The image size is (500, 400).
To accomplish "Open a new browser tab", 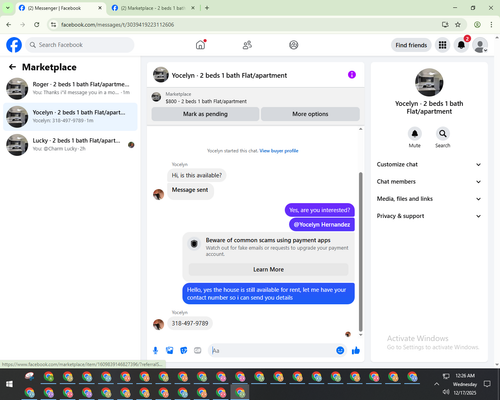I will (x=207, y=8).
